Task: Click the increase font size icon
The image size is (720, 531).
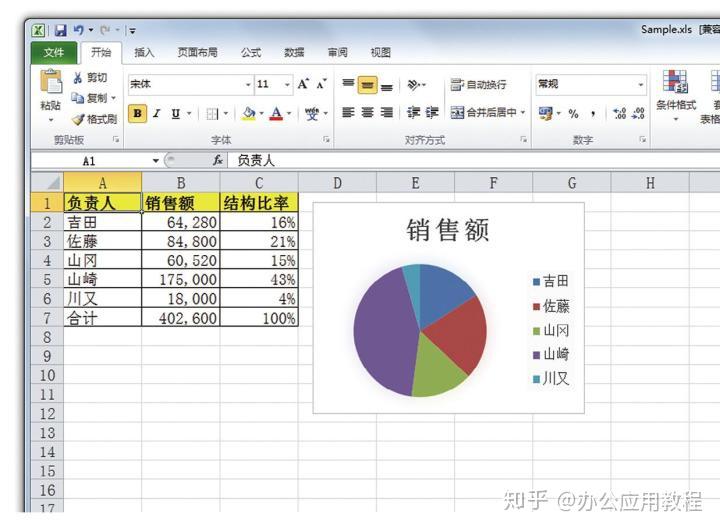Action: coord(303,84)
